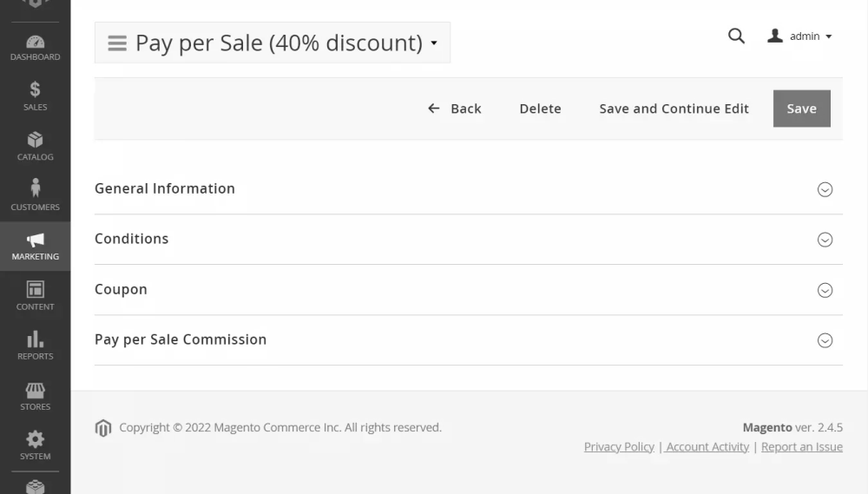Viewport: 868px width, 494px height.
Task: Open the Privacy Policy link
Action: (x=619, y=446)
